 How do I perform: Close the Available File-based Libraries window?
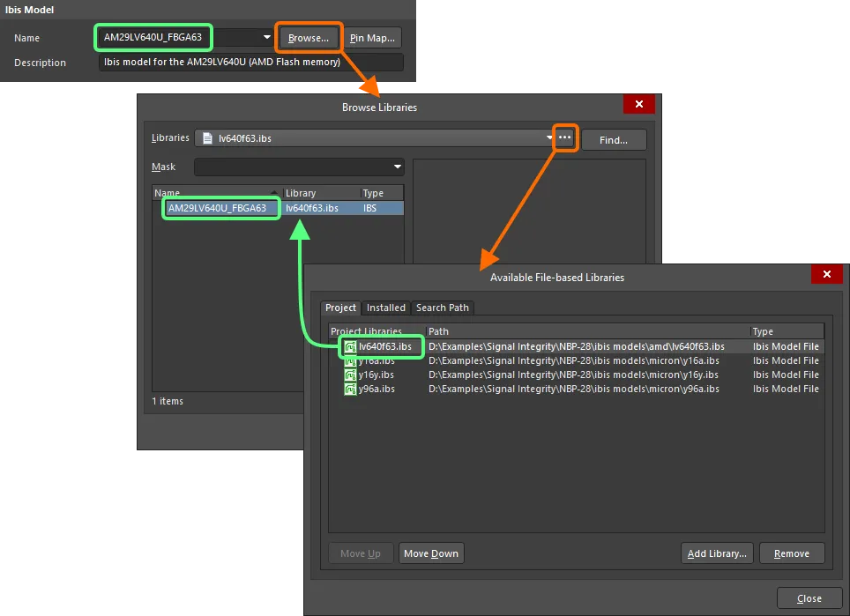(x=827, y=274)
